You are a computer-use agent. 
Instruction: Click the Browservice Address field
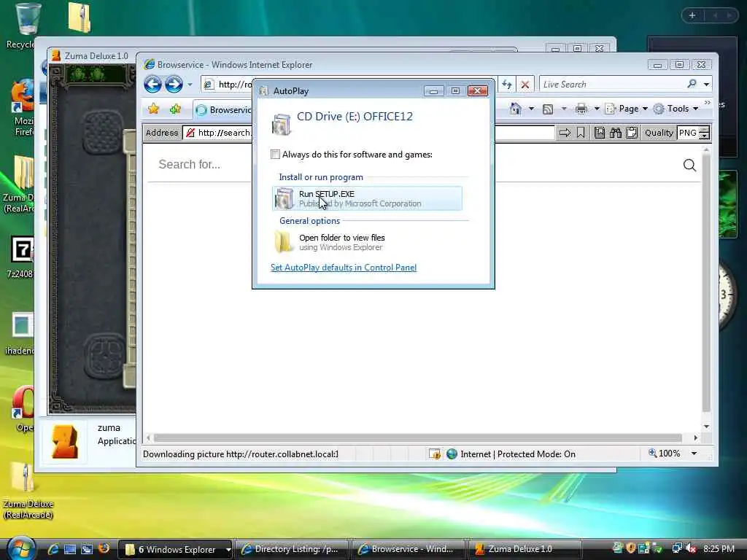point(369,133)
